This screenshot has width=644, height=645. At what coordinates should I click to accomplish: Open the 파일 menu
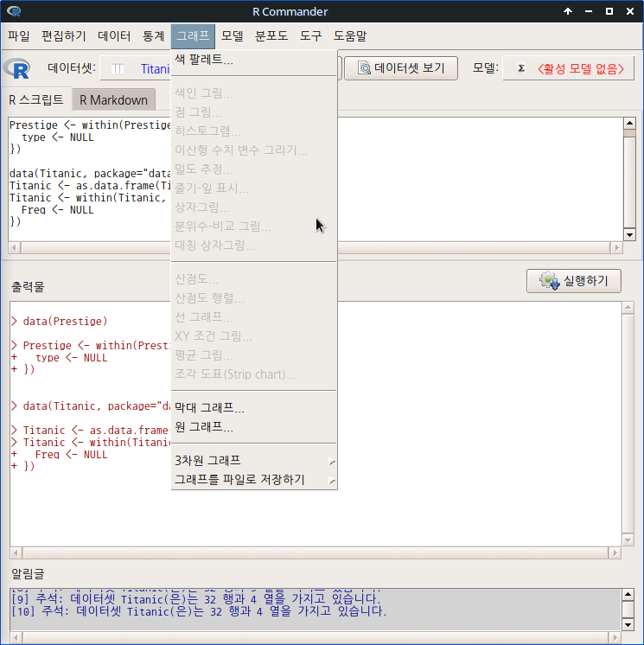(19, 36)
